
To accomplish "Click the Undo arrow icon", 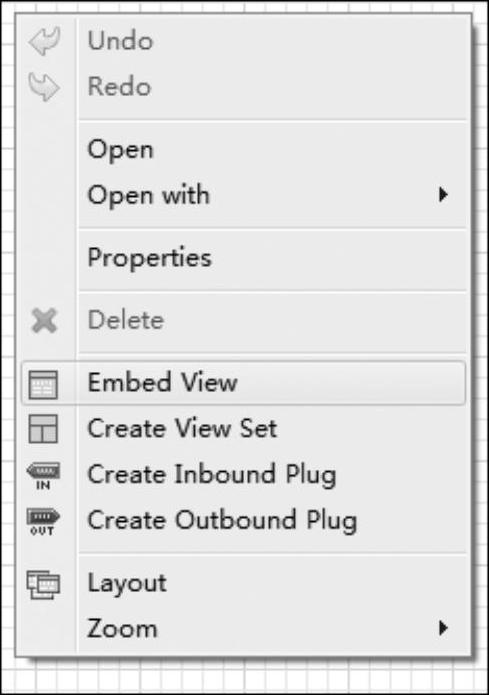I will click(x=44, y=41).
